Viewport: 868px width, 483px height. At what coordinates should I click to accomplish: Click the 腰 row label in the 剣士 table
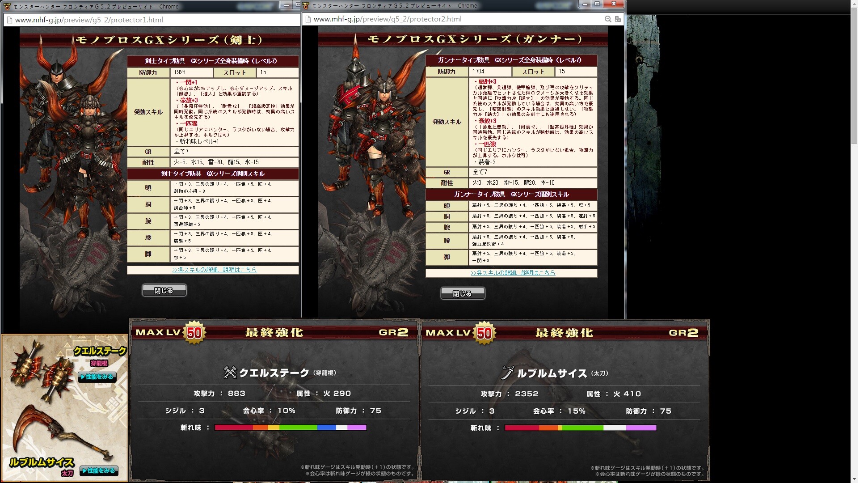click(x=148, y=237)
